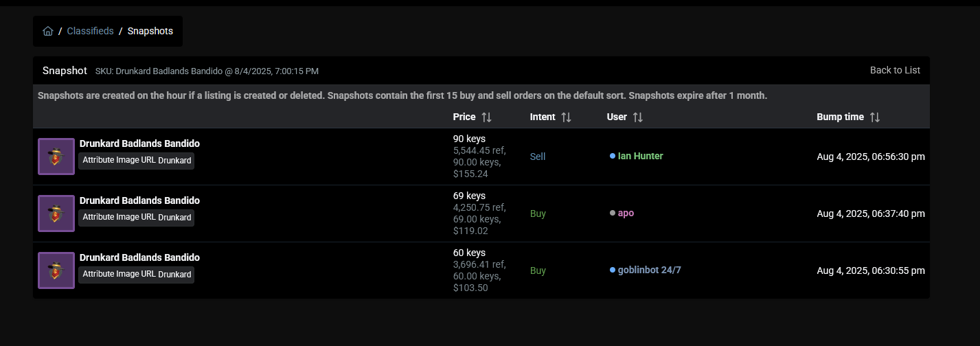Sort listings by Price column icon

coord(486,117)
